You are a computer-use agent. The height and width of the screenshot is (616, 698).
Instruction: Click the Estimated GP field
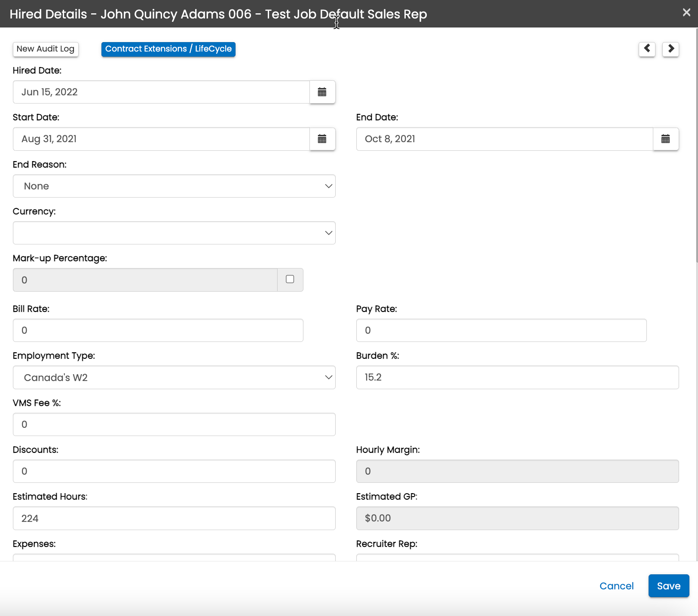(517, 518)
